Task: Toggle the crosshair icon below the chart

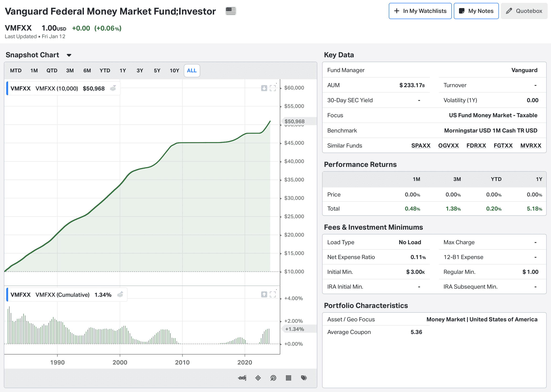Action: 258,378
